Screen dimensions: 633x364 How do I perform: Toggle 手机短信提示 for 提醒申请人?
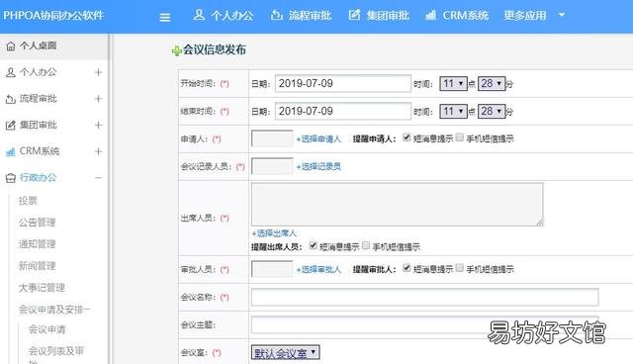click(459, 137)
